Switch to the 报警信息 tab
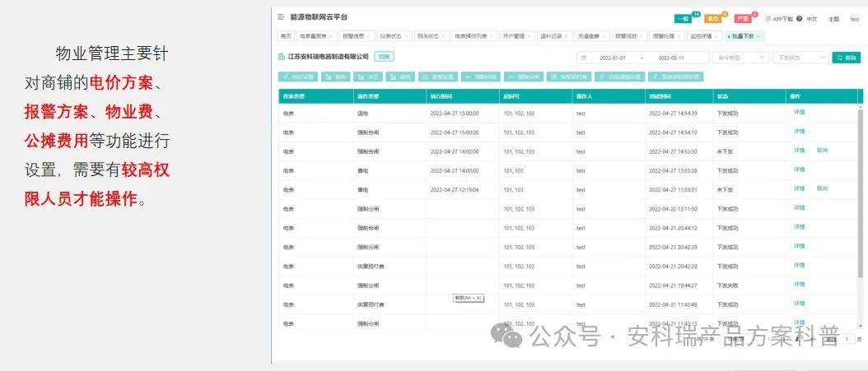 click(357, 36)
